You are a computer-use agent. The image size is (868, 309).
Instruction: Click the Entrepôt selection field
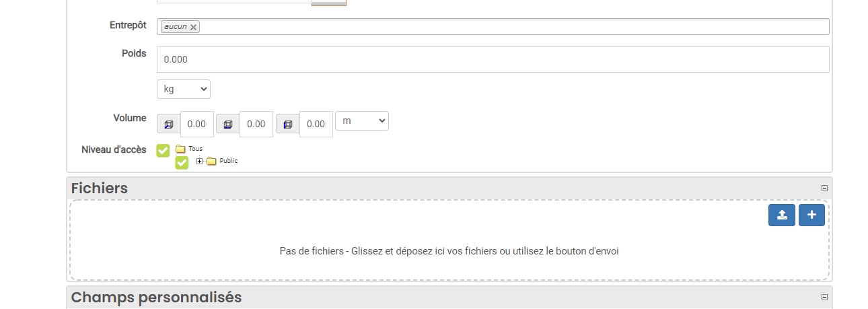(x=493, y=26)
